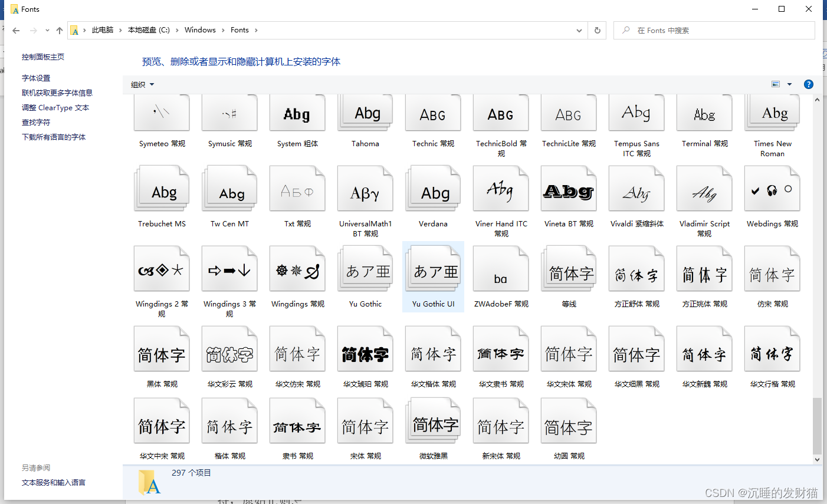Open the 联机获取更多字体信息 link
The image size is (827, 504).
coord(57,93)
